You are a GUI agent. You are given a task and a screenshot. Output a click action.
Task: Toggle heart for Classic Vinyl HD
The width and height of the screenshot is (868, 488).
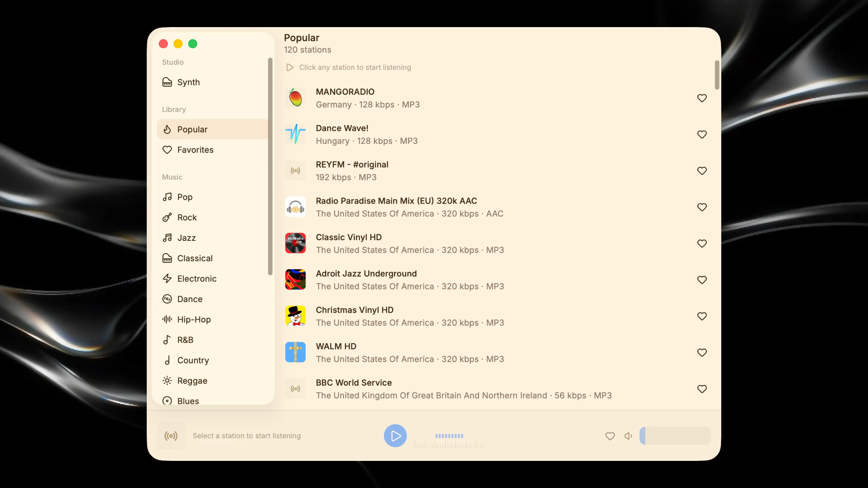click(702, 243)
